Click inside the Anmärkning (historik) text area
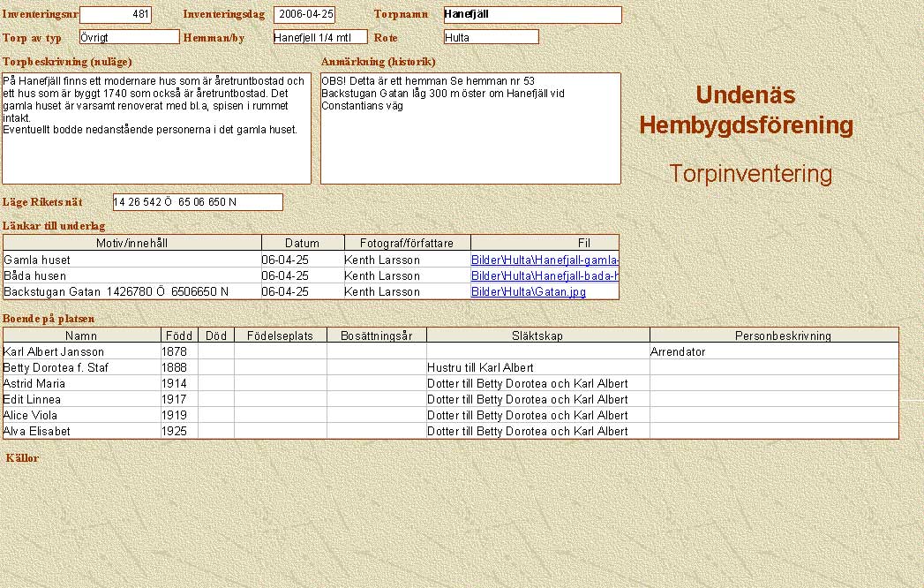Screen dimensions: 924x588 pyautogui.click(x=470, y=128)
